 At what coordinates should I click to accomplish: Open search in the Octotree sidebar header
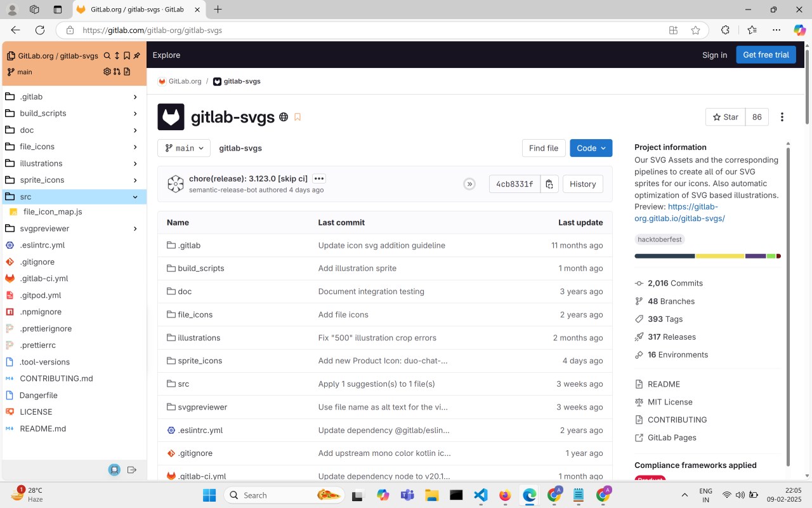click(107, 56)
